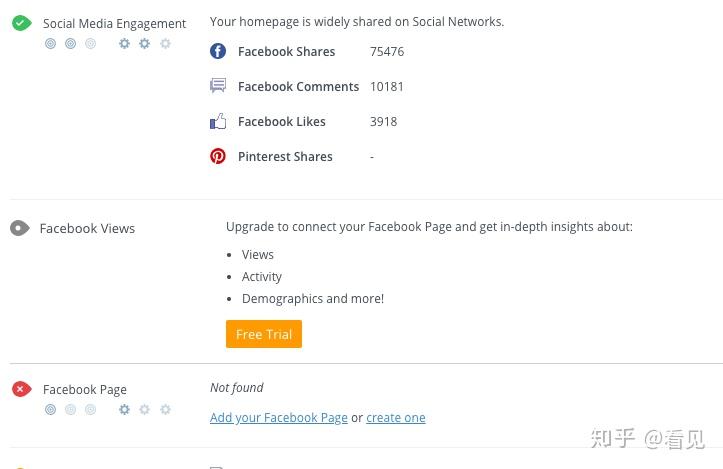Image resolution: width=723 pixels, height=469 pixels.
Task: Click the Facebook Comments label
Action: click(298, 86)
